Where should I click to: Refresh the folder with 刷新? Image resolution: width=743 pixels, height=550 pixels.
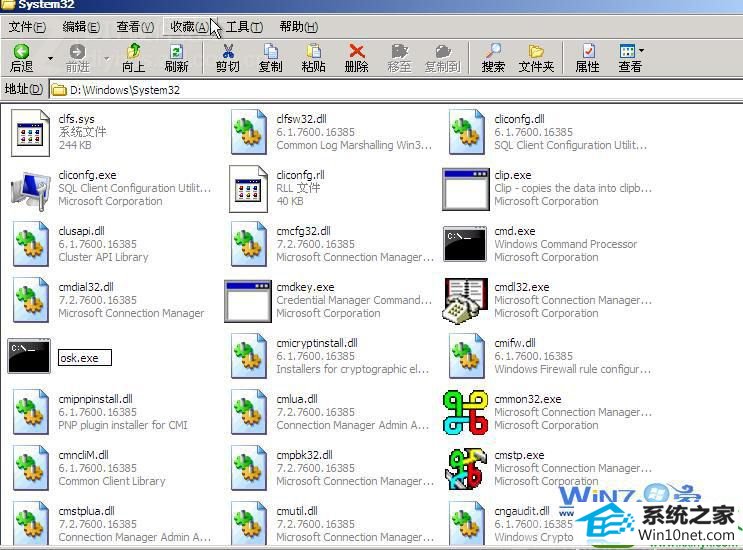176,58
